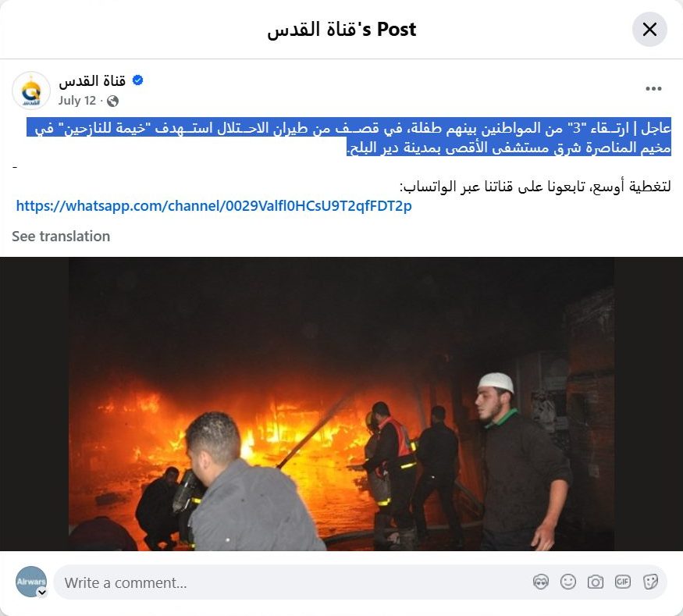Click the globe public audience icon
Screen dimensions: 683x616
click(113, 101)
